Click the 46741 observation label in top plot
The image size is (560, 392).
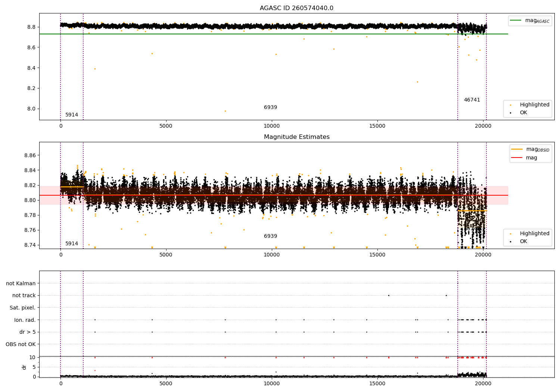coord(472,100)
